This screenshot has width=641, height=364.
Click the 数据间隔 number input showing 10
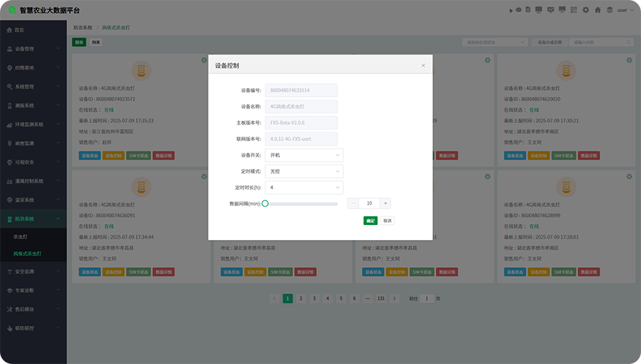(369, 204)
